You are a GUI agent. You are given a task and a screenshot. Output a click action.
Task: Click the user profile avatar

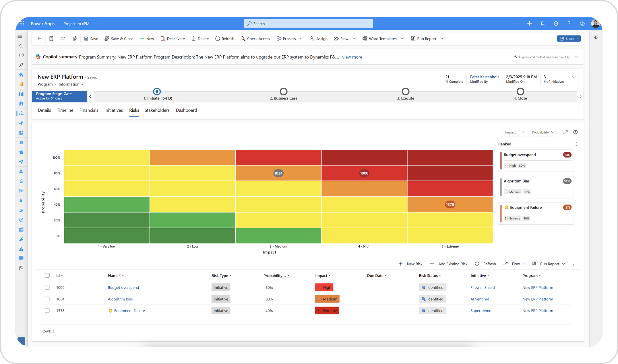[595, 24]
